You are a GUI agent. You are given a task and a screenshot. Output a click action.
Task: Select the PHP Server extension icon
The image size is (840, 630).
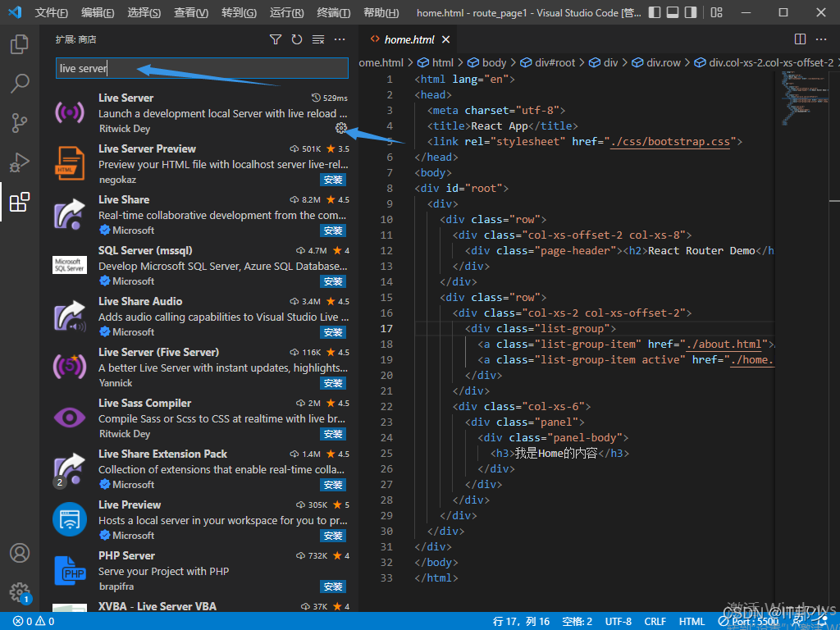[x=70, y=571]
